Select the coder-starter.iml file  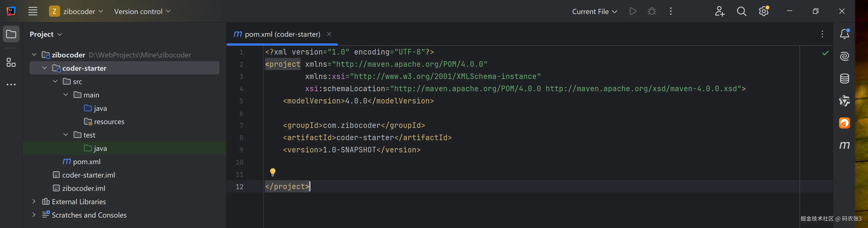pyautogui.click(x=88, y=175)
